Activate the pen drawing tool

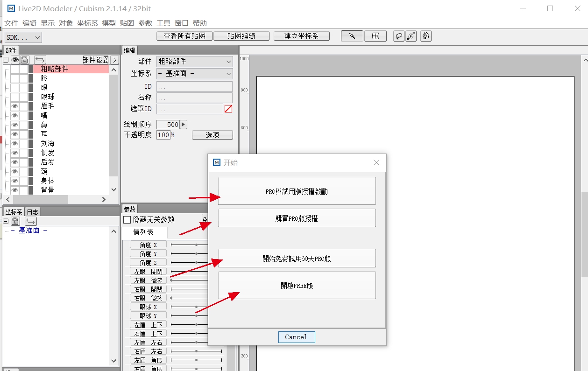425,36
